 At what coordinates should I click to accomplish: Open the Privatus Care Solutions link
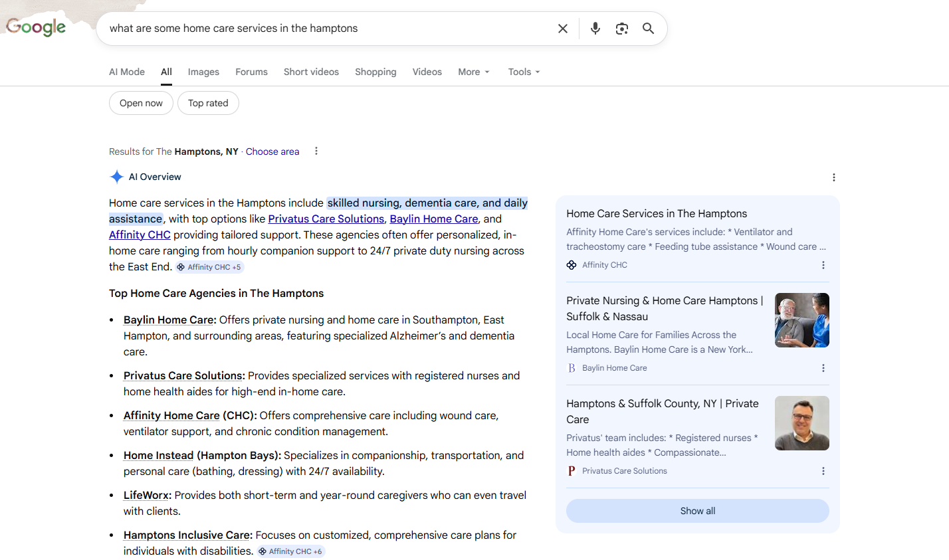[326, 219]
